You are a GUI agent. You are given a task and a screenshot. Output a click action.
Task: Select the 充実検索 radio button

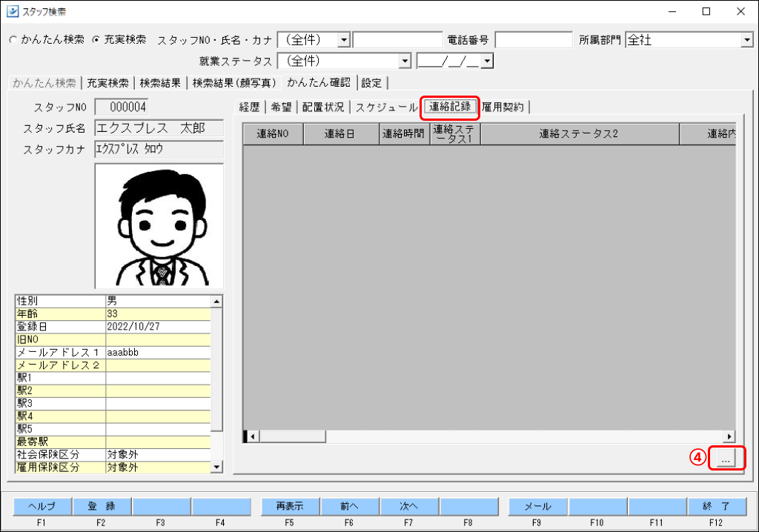pyautogui.click(x=96, y=40)
